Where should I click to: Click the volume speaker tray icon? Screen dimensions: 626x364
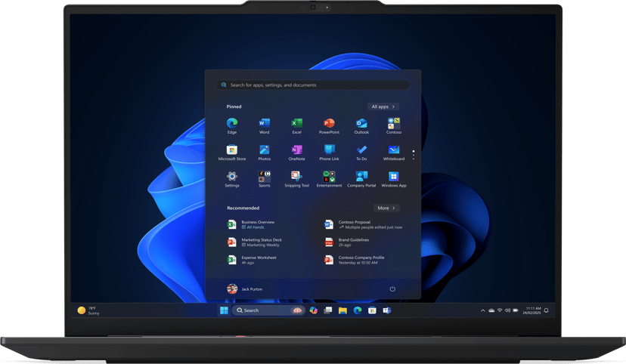[x=507, y=310]
